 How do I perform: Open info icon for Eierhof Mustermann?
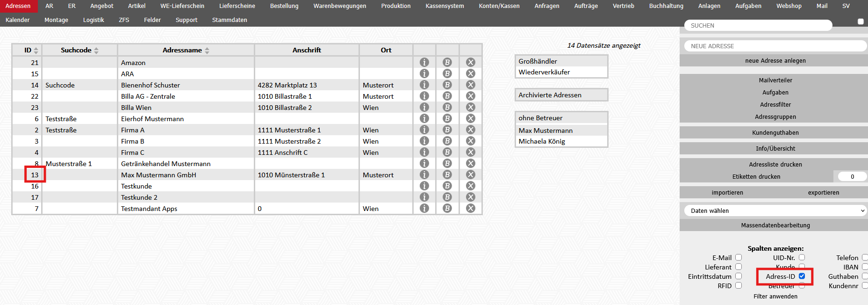(424, 118)
